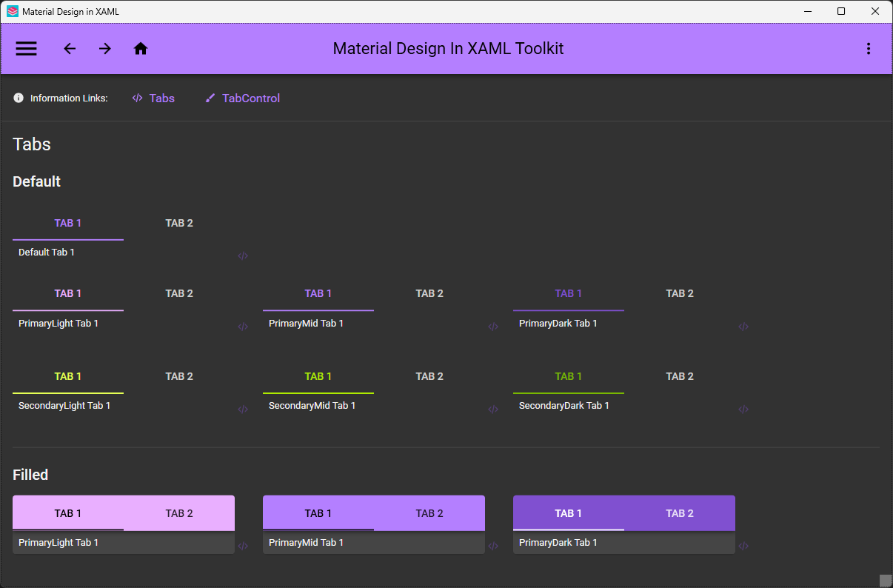
Task: Click the 'Default' section heading
Action: coord(37,181)
